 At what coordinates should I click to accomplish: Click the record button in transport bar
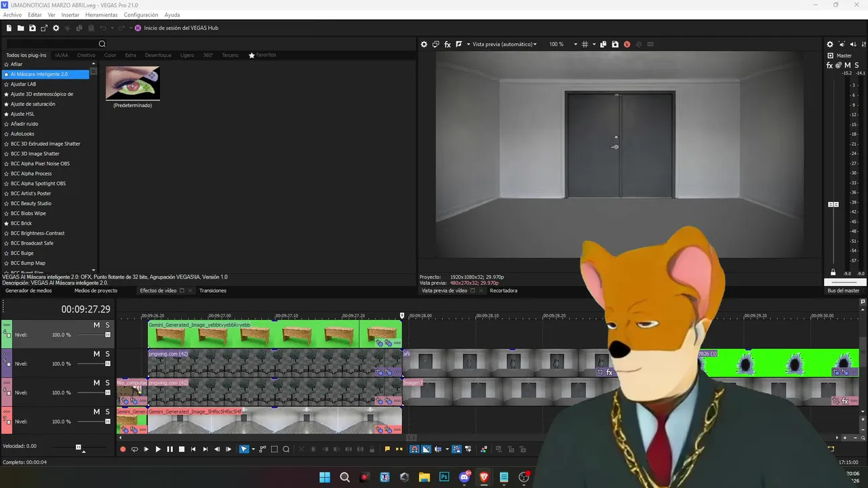click(123, 449)
